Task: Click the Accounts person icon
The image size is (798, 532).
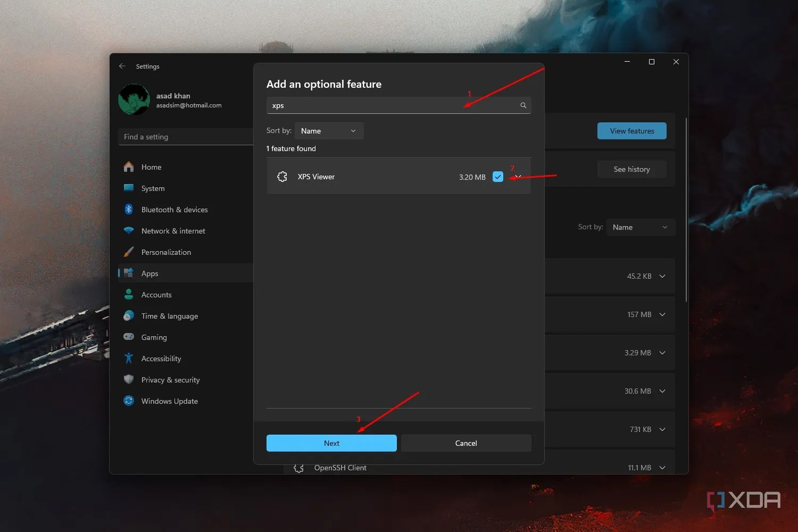Action: point(129,294)
